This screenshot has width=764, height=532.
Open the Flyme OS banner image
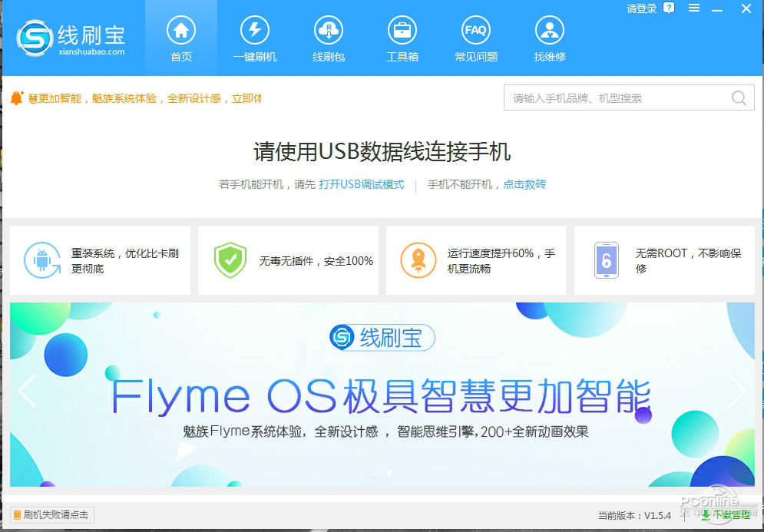pos(382,395)
